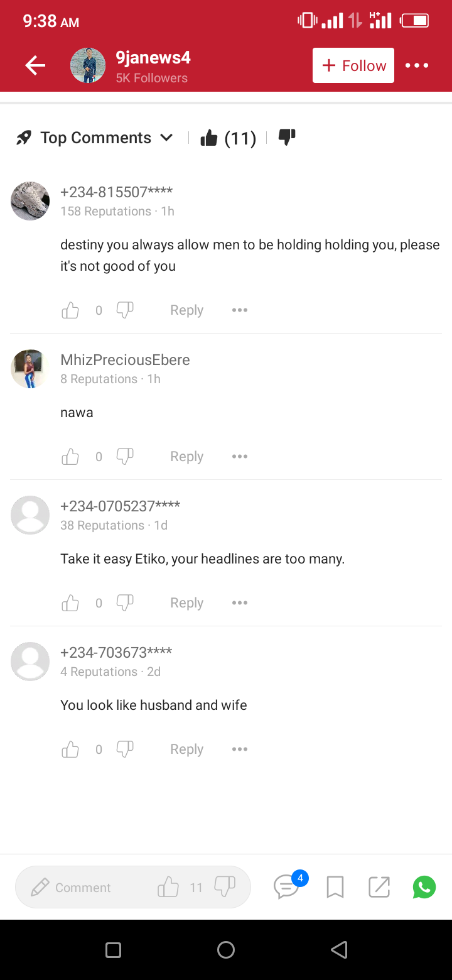The width and height of the screenshot is (452, 980).
Task: Reply to the 'Take it easy Etiko' comment
Action: point(186,603)
